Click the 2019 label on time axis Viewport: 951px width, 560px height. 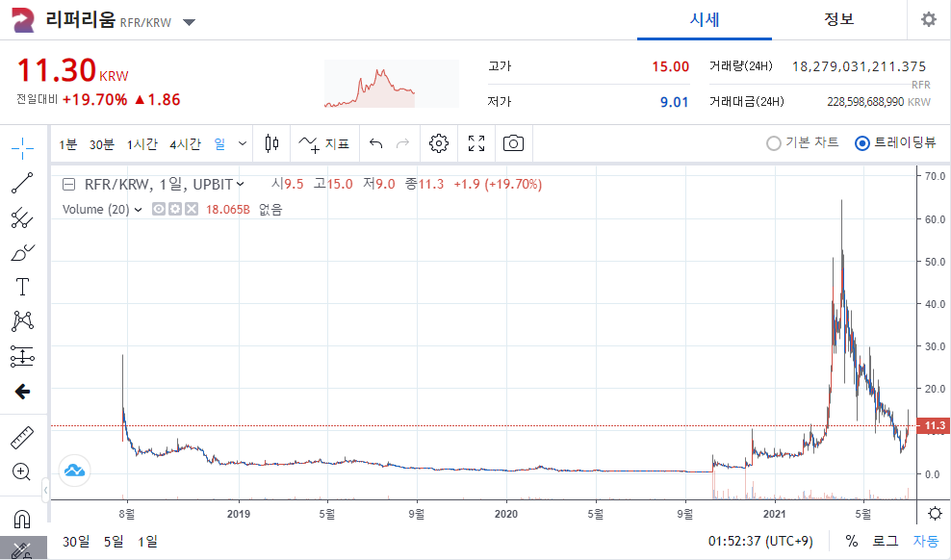pos(239,514)
